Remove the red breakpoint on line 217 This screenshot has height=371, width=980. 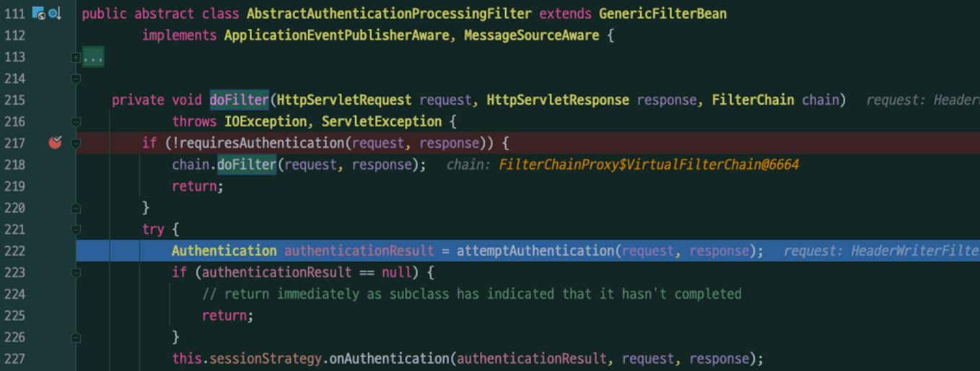point(55,143)
